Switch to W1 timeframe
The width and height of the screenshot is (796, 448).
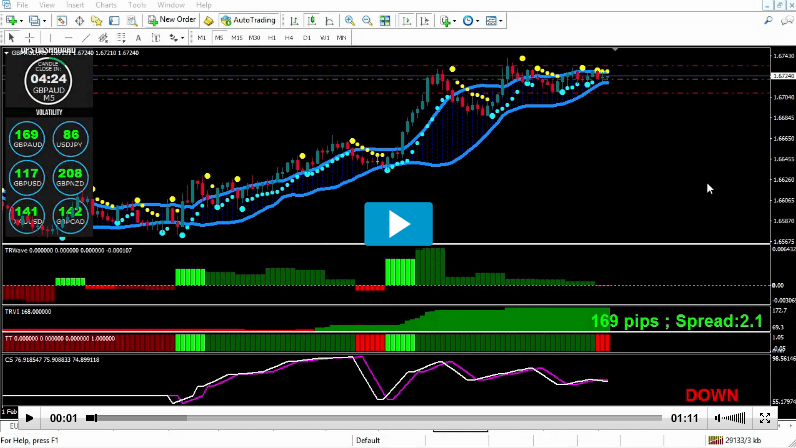(x=325, y=38)
